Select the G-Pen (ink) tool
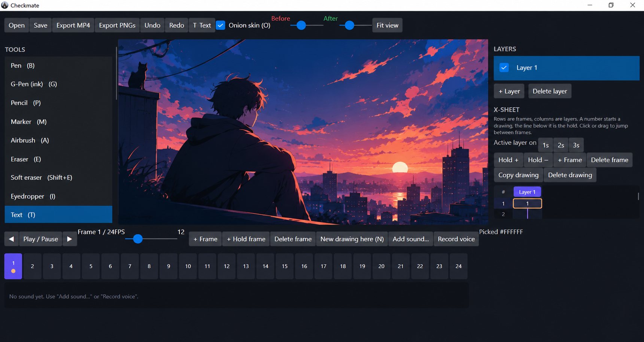Image resolution: width=644 pixels, height=342 pixels. [58, 84]
